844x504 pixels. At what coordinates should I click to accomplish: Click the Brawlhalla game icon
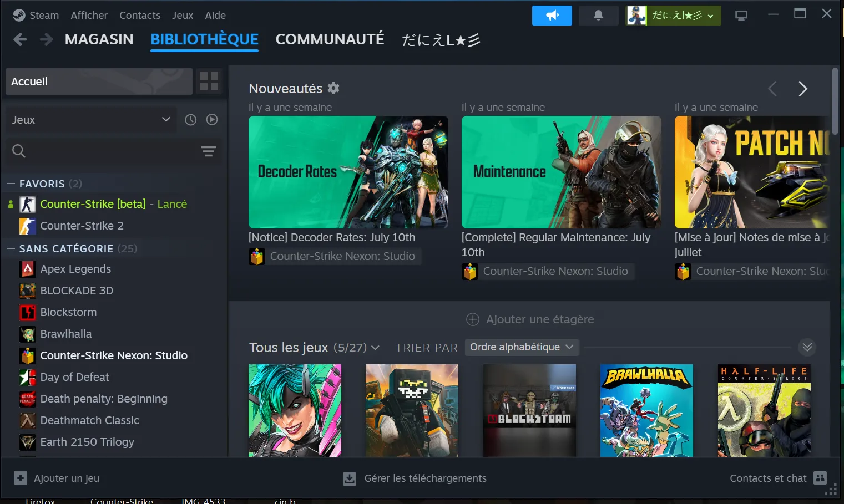(28, 334)
